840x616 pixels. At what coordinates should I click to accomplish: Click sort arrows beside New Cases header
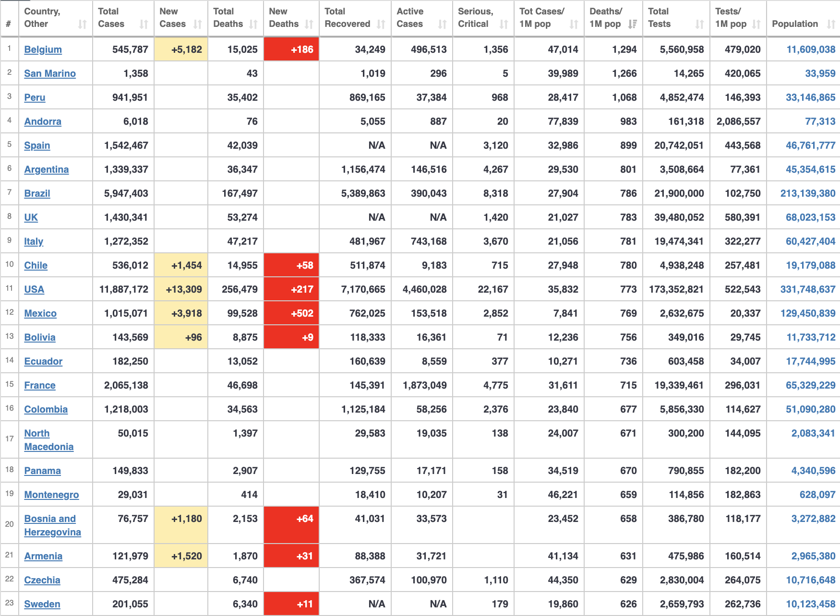click(197, 24)
